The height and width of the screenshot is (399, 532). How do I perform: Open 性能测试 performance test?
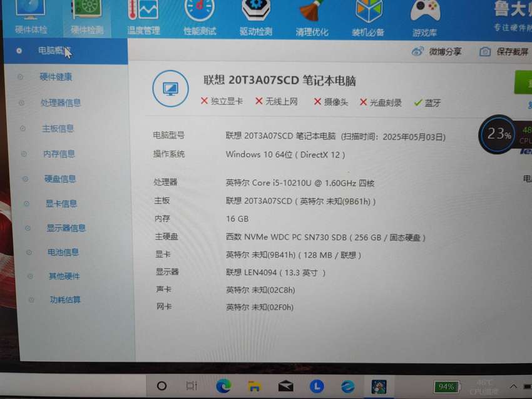200,18
